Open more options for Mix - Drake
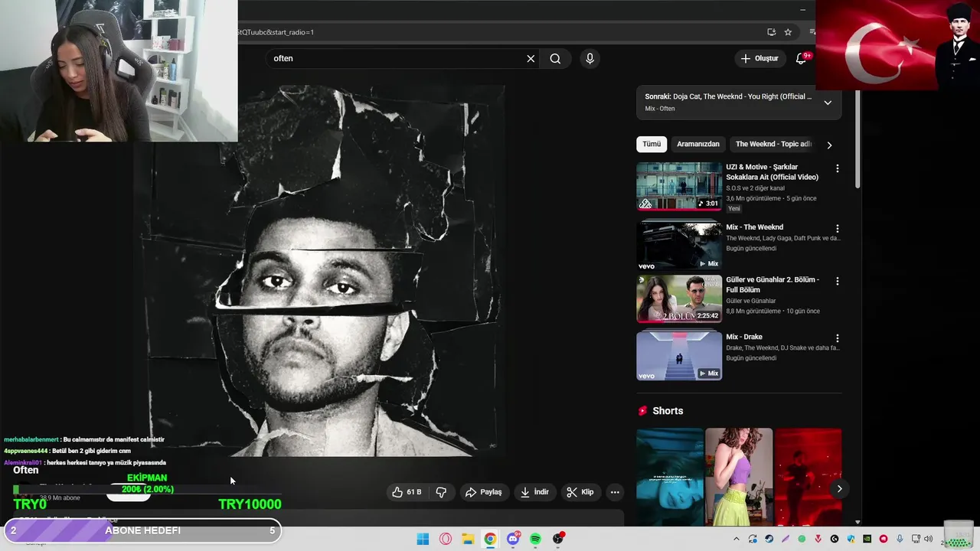The height and width of the screenshot is (551, 980). click(x=837, y=338)
